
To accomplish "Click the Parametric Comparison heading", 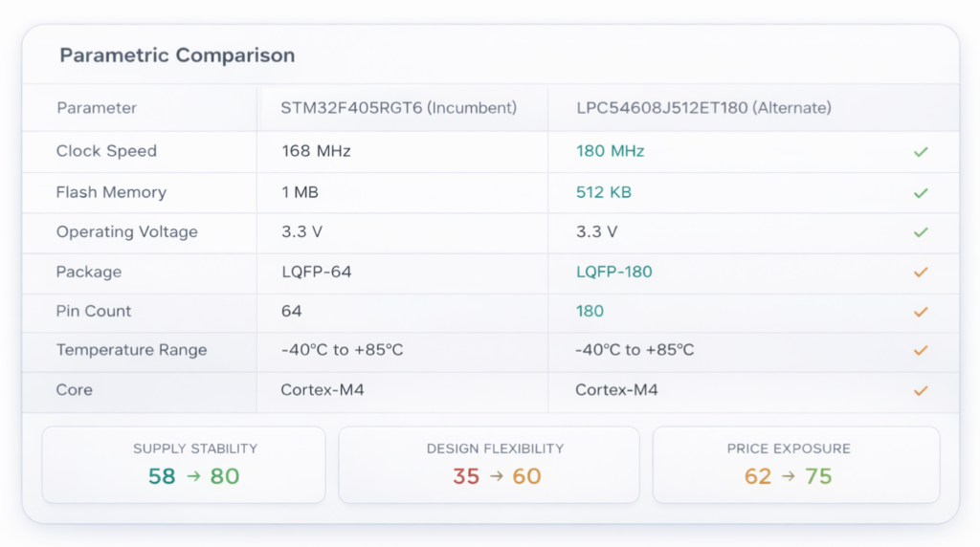I will coord(177,55).
